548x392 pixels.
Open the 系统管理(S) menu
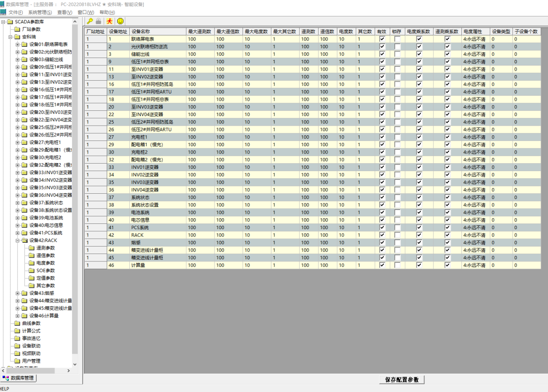coord(40,12)
